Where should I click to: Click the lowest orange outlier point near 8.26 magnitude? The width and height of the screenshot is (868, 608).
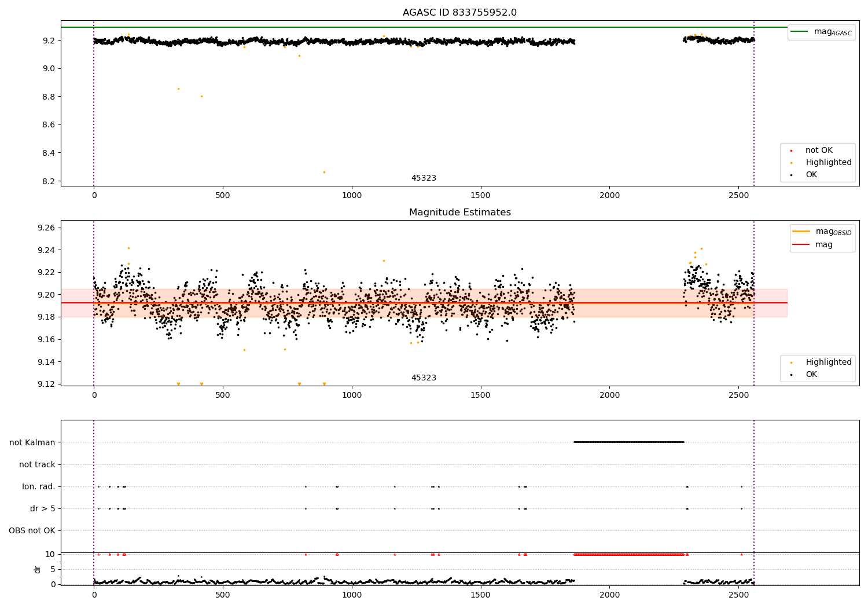click(324, 172)
